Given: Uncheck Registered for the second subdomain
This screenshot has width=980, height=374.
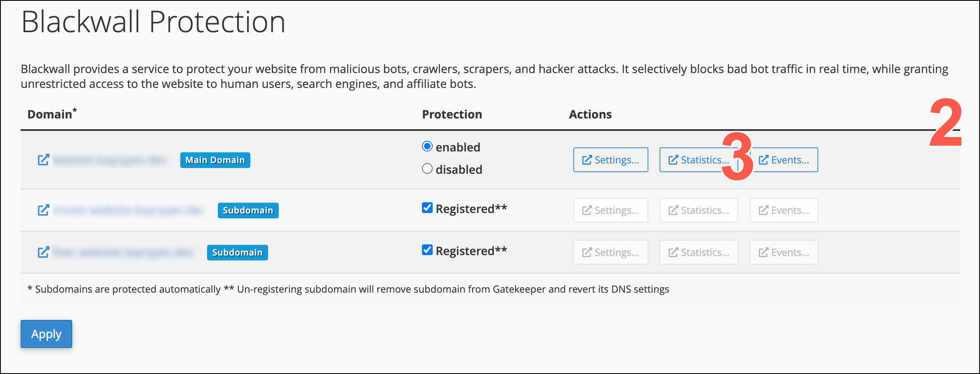Looking at the screenshot, I should pos(427,250).
